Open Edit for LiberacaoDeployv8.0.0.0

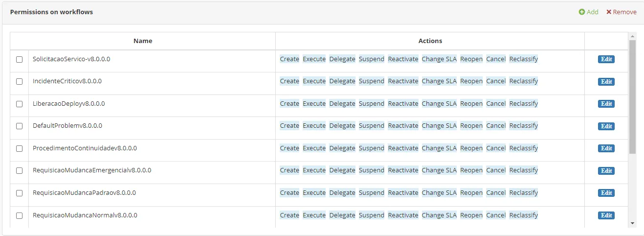pyautogui.click(x=606, y=104)
